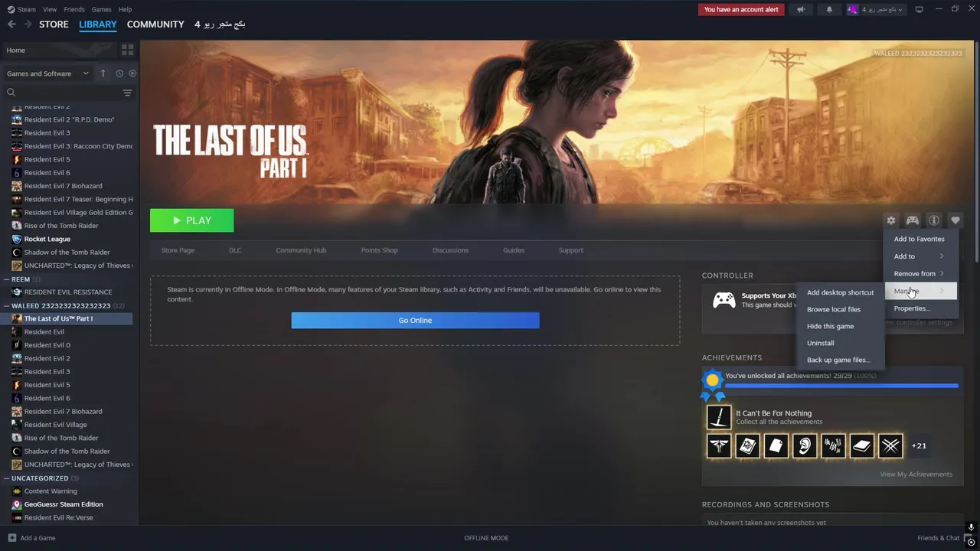Expand the Add to submenu

tap(921, 256)
